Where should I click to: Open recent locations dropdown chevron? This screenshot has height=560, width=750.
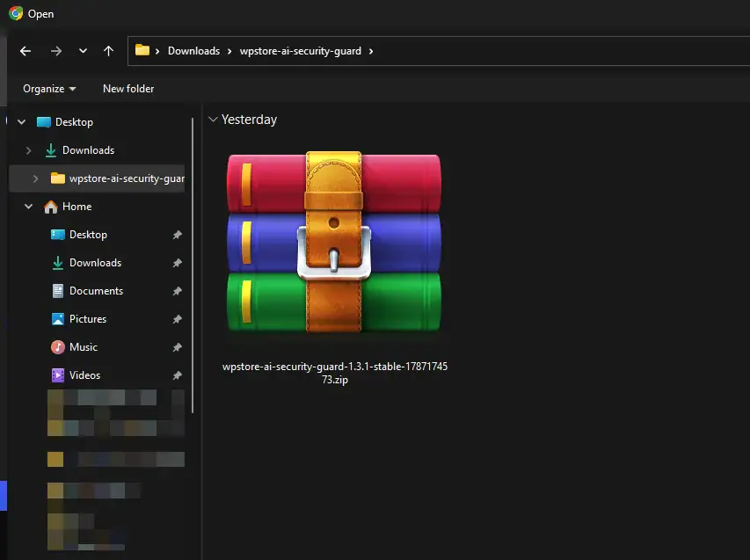pos(83,51)
